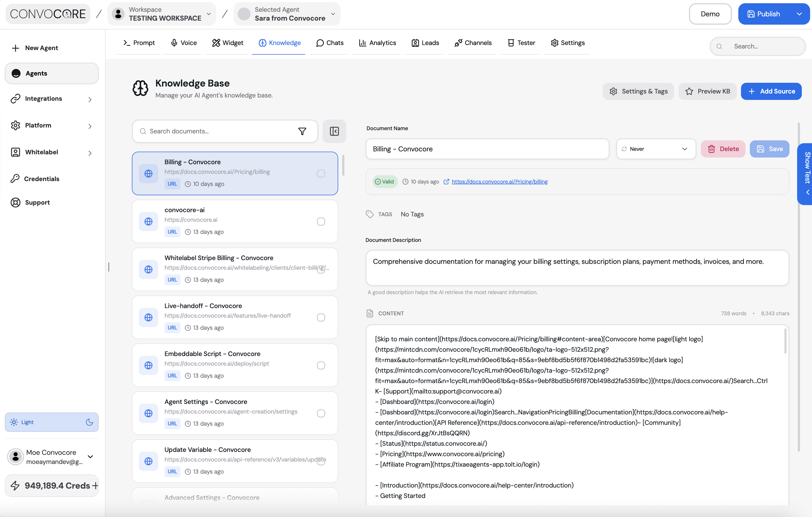Click the Moe Convocore profile avatar
The width and height of the screenshot is (812, 517).
point(15,457)
